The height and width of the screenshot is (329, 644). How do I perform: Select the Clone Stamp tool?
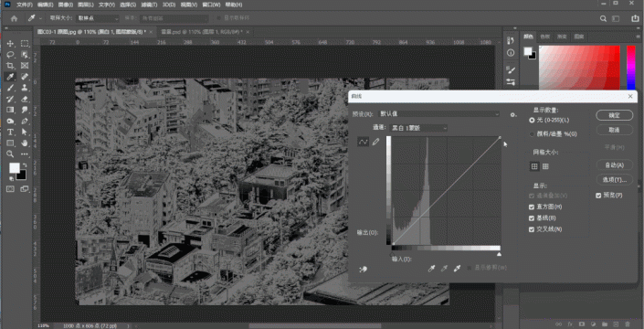[25, 88]
